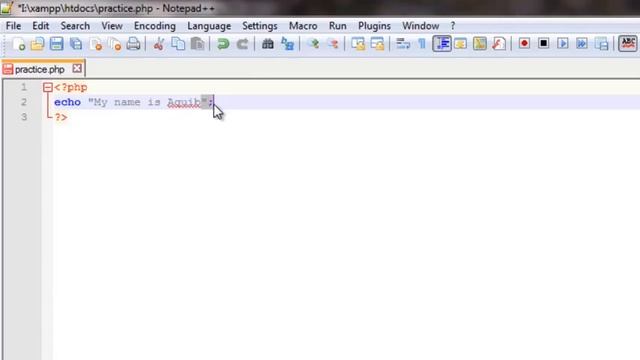Click the User Defined Language icon
640x360 pixels.
pyautogui.click(x=461, y=44)
